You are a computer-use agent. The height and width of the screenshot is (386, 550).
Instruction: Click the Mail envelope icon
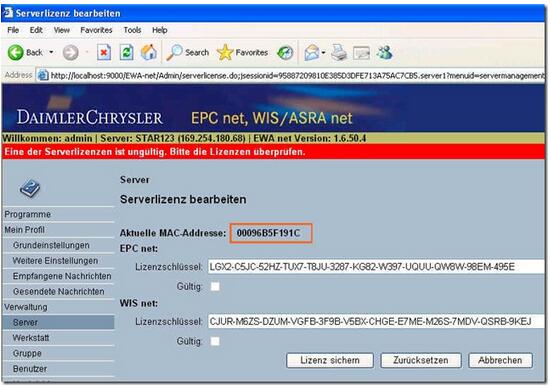[312, 53]
